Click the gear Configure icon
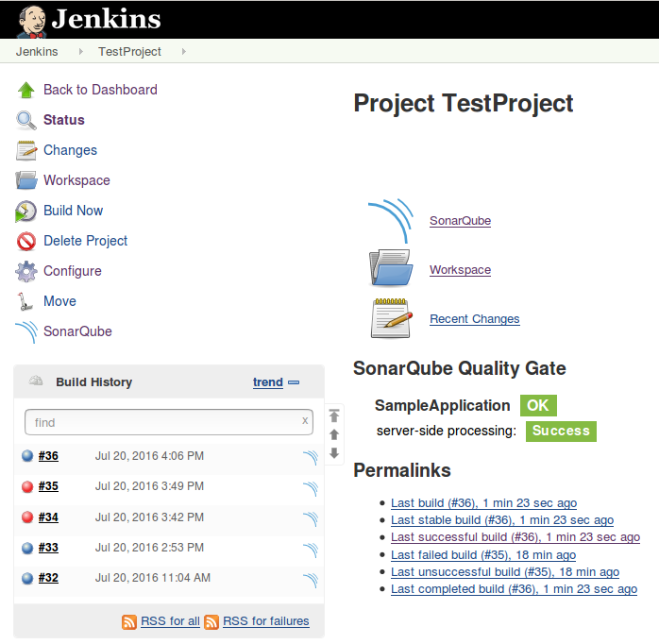The width and height of the screenshot is (659, 644). pos(26,272)
